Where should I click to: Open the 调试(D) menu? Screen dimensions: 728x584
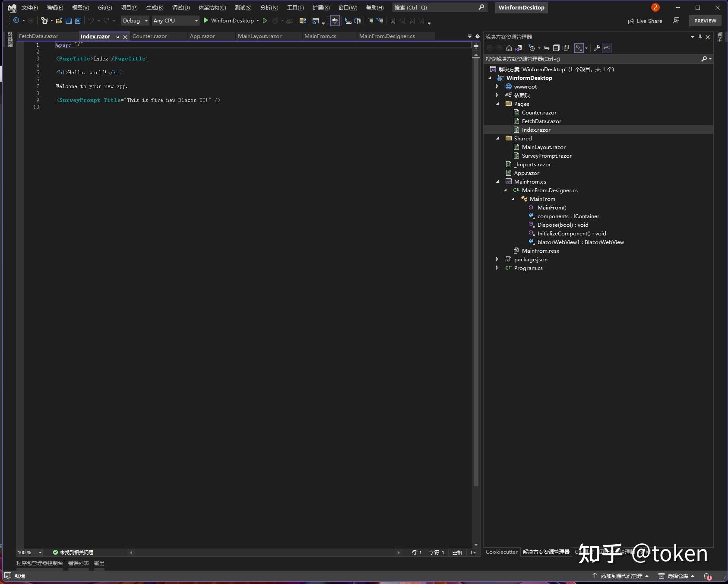tap(180, 7)
